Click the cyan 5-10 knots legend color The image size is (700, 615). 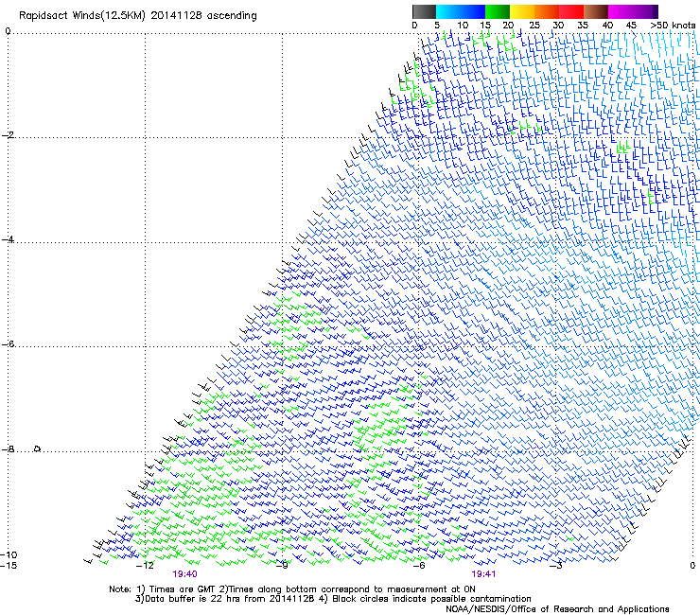click(x=448, y=11)
